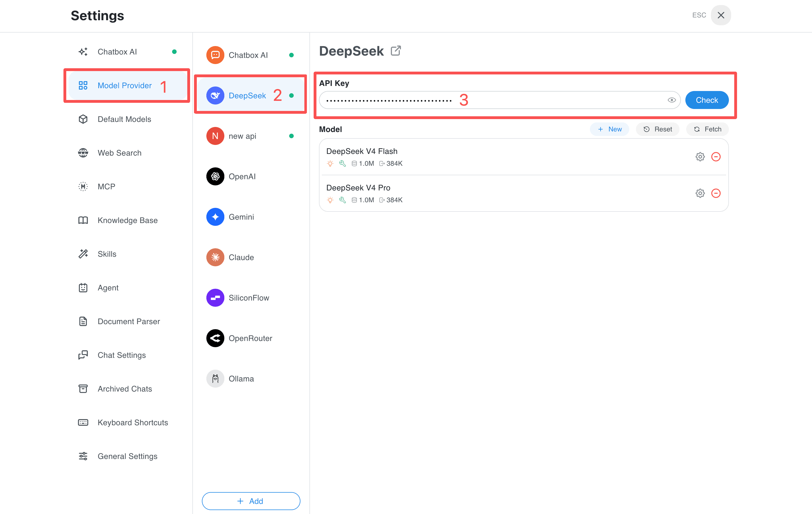The height and width of the screenshot is (514, 812).
Task: Open Knowledge Base settings
Action: click(x=127, y=220)
